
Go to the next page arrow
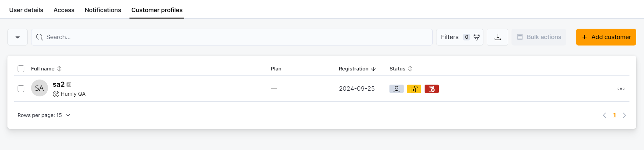624,115
